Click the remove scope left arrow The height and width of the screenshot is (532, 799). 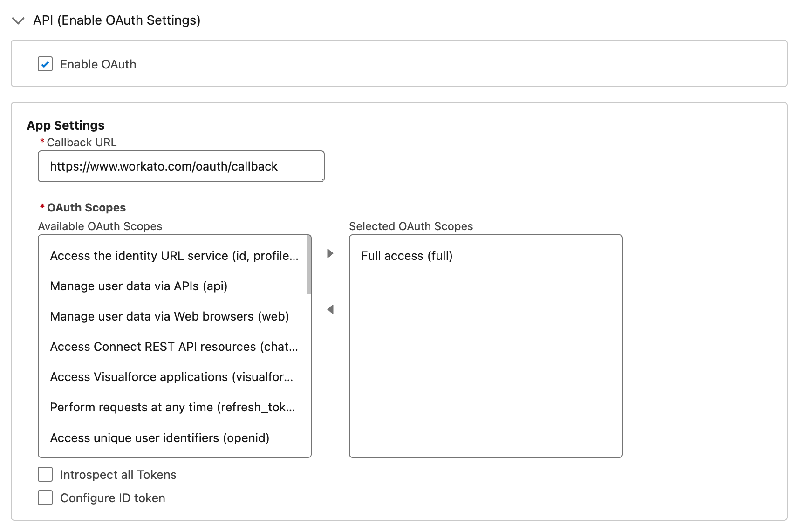(x=330, y=309)
